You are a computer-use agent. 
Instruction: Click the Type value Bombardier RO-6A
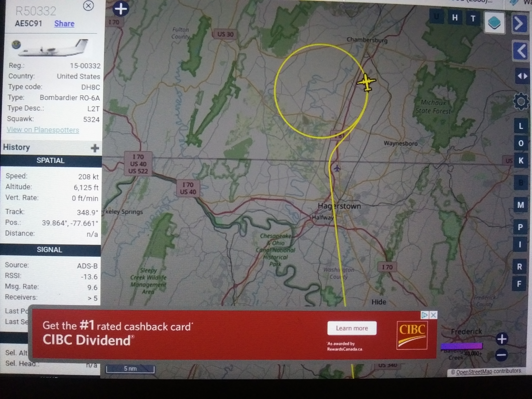click(x=70, y=98)
